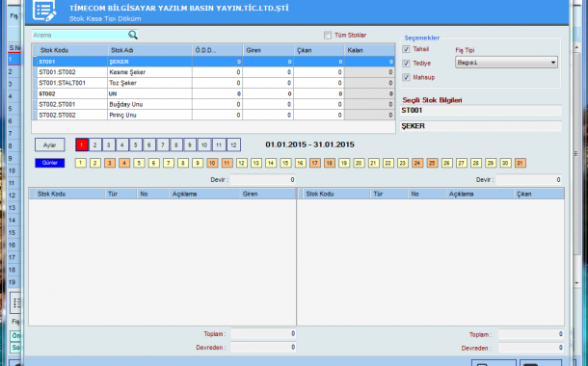Viewport: 588px width, 366px height.
Task: Click the Kalan column header
Action: (370, 50)
